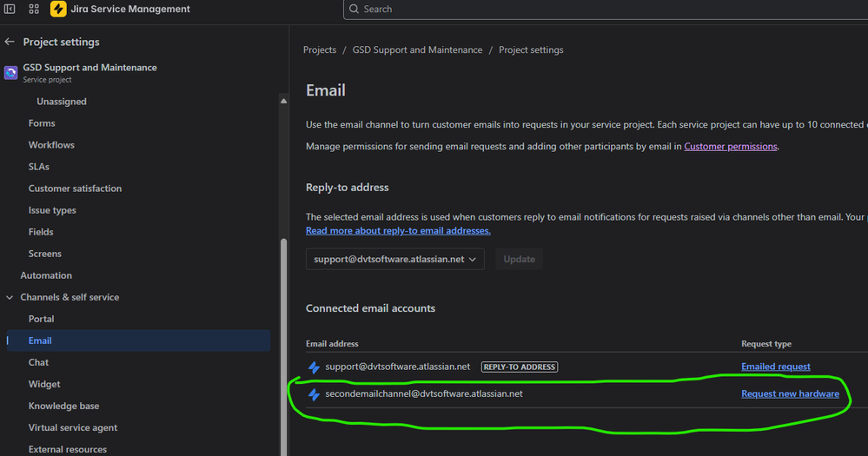
Task: Click the search magnifier icon
Action: [x=354, y=9]
